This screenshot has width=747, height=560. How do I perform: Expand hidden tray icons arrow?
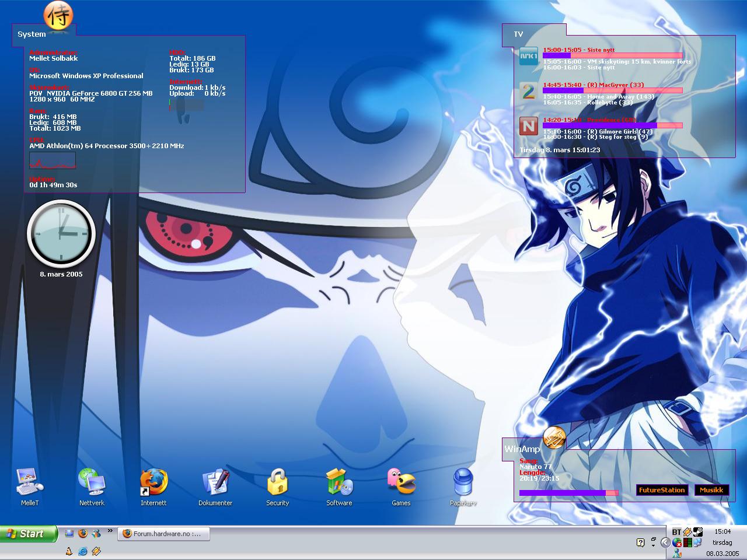(x=666, y=542)
